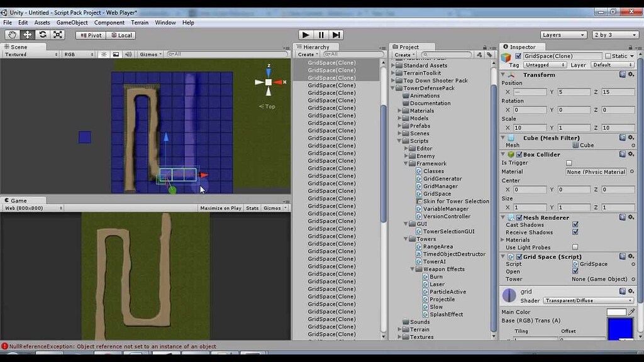Image resolution: width=644 pixels, height=362 pixels.
Task: Open the Tag dropdown showing Untagged
Action: (543, 65)
